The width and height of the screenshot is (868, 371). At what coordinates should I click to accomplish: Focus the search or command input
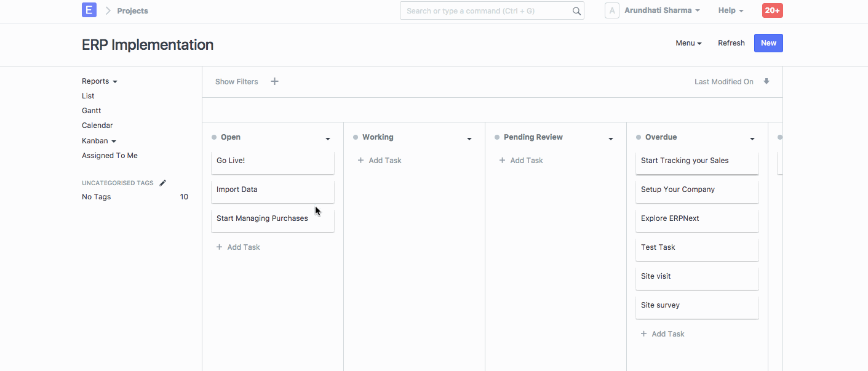486,11
